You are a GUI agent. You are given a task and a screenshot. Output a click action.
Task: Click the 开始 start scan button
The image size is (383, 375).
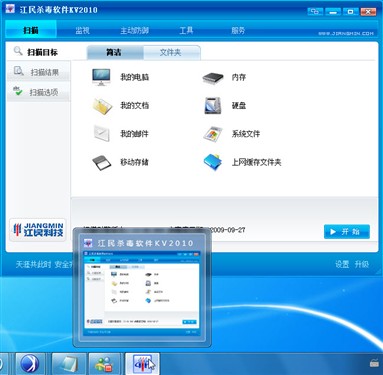click(x=347, y=231)
